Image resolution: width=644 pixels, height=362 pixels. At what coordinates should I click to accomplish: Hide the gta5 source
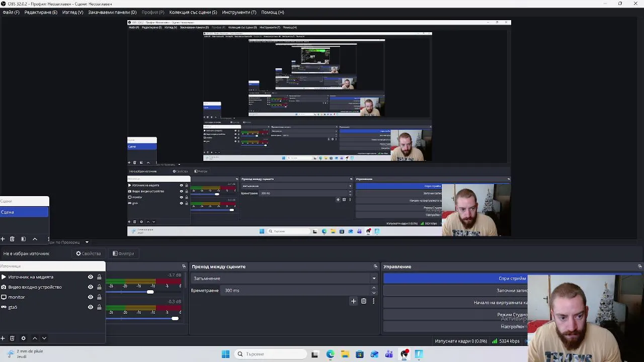(x=91, y=307)
